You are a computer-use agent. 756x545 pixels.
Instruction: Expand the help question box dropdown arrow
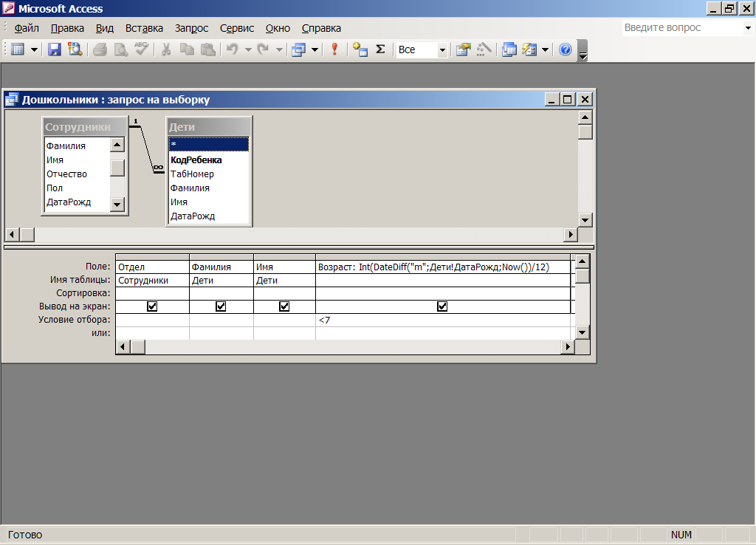pos(748,28)
